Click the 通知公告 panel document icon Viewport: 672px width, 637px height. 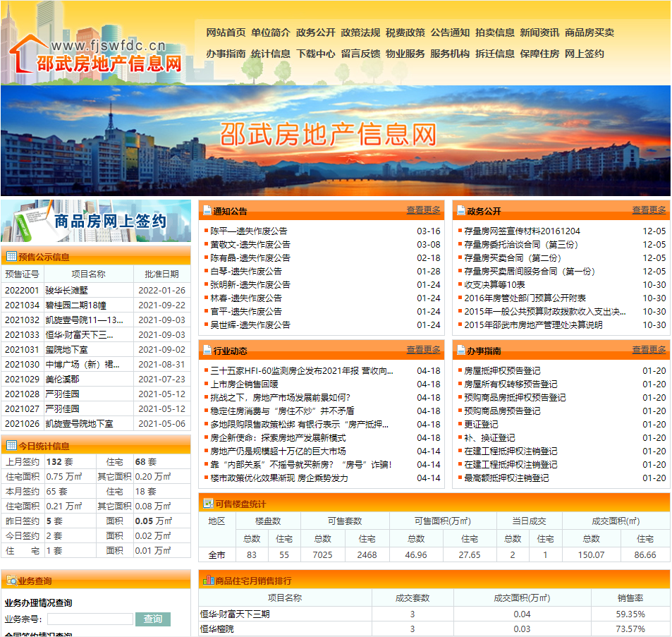point(206,211)
